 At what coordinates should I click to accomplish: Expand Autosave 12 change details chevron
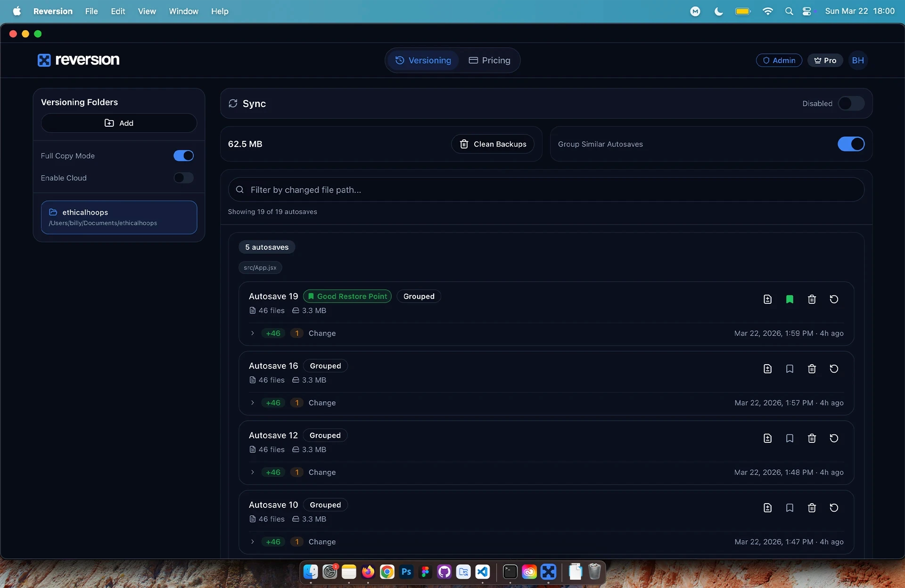(x=253, y=472)
